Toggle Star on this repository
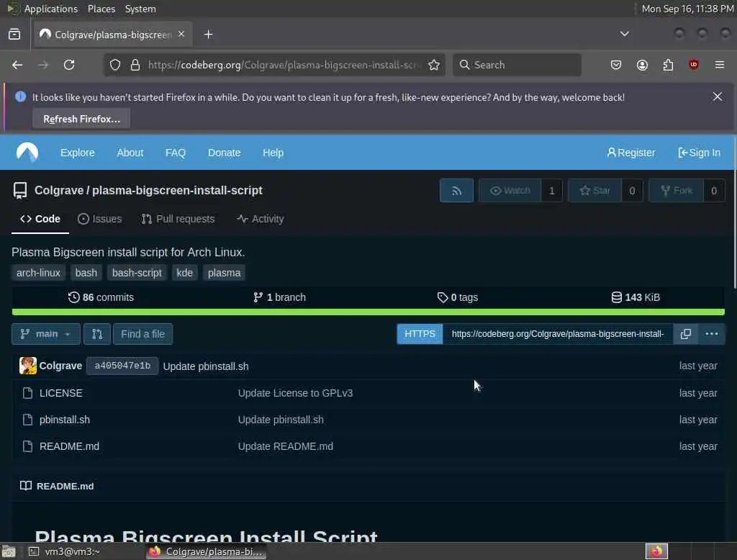The image size is (737, 560). 595,191
